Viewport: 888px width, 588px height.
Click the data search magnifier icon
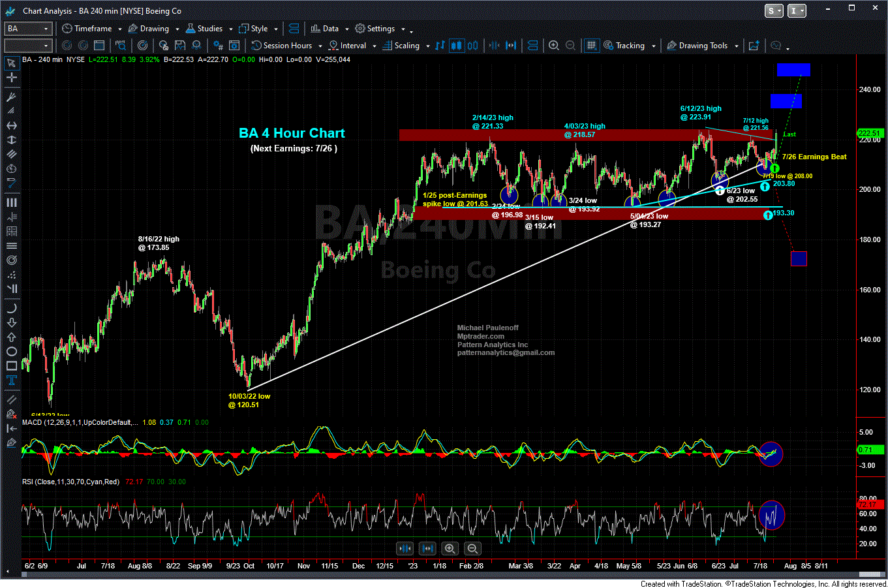(x=121, y=45)
